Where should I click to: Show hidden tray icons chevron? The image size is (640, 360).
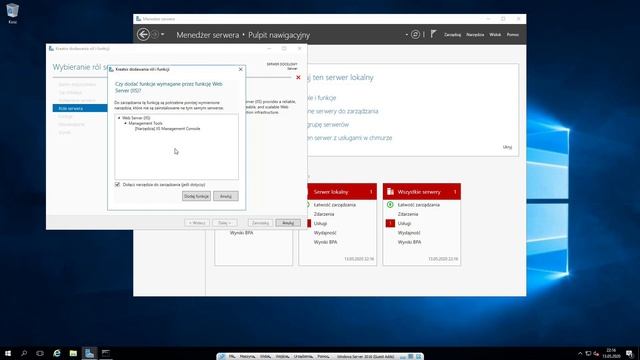coord(580,353)
